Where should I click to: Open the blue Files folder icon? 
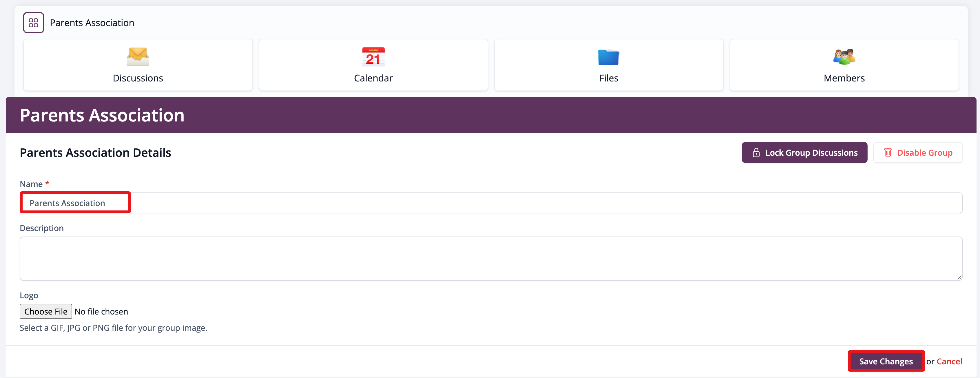(x=608, y=57)
